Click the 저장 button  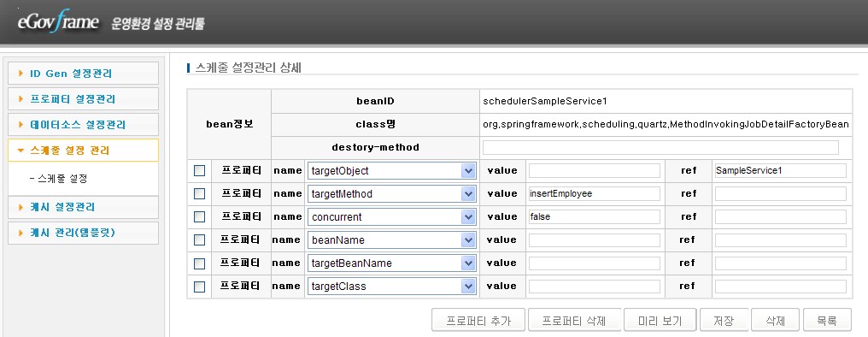pyautogui.click(x=724, y=321)
